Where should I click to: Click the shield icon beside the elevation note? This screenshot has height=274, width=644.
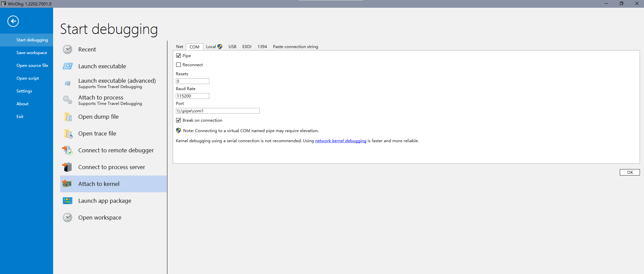coord(178,130)
